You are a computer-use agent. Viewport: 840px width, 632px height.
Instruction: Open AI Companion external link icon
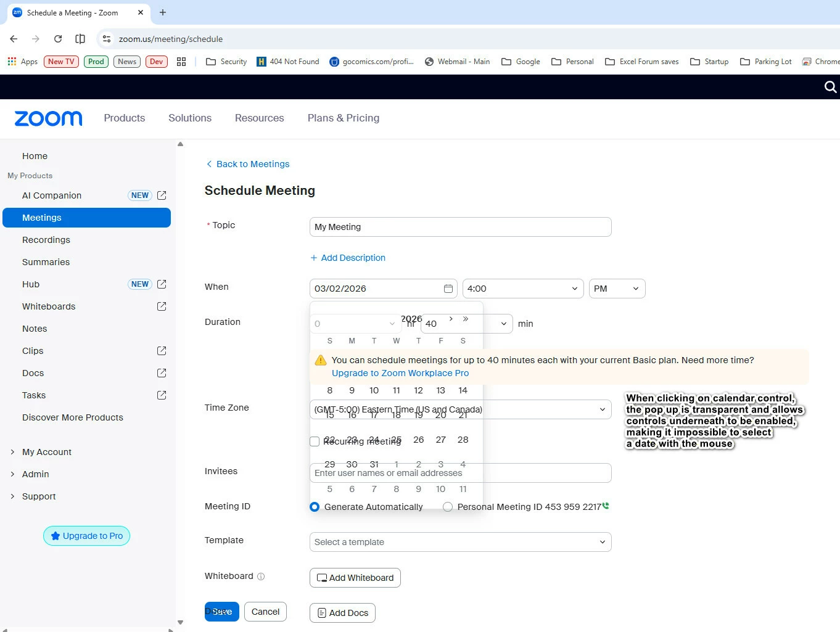click(x=162, y=195)
